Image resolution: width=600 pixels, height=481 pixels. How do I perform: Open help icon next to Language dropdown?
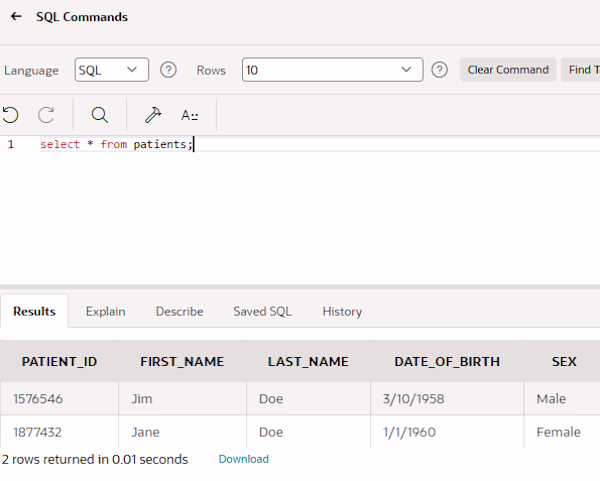point(168,70)
